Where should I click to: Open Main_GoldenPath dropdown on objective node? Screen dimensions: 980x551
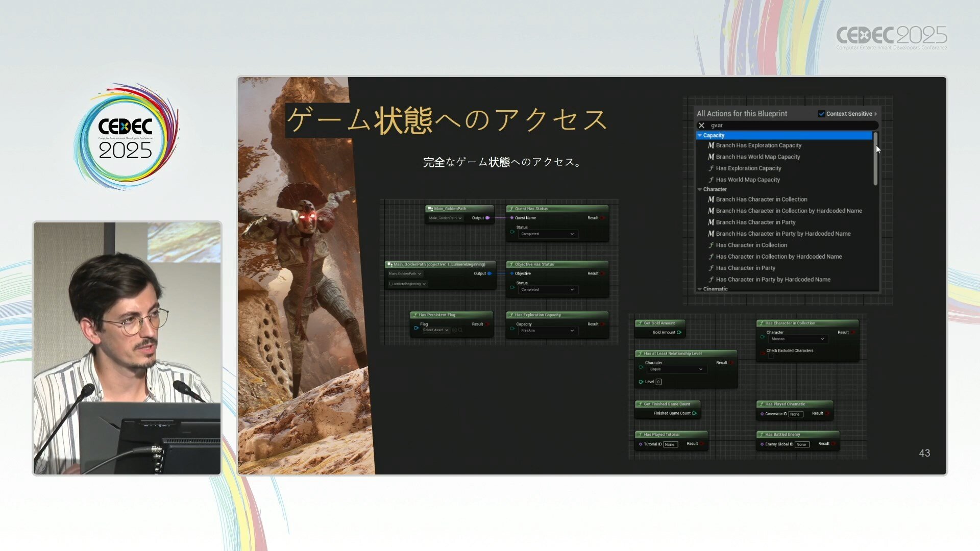tap(405, 274)
